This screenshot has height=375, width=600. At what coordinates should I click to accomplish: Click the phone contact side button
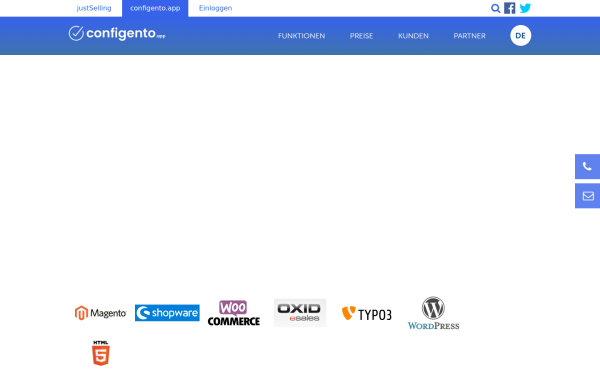point(587,166)
